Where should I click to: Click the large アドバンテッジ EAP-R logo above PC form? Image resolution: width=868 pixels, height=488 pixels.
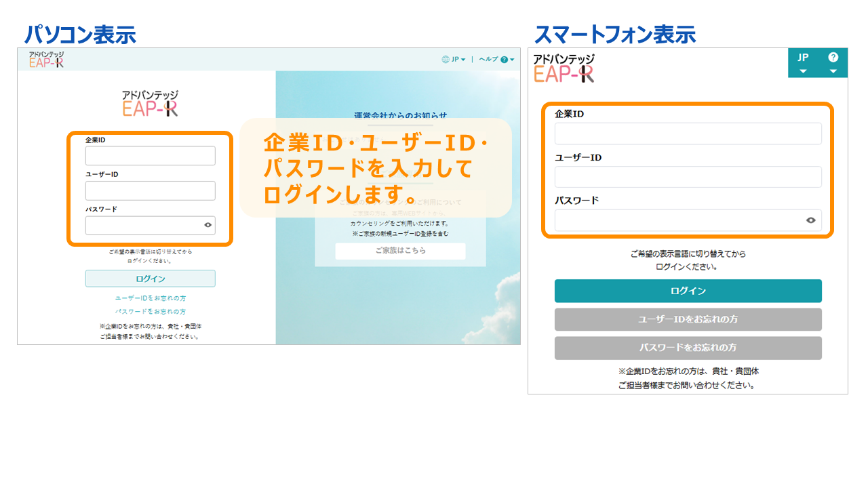[150, 104]
